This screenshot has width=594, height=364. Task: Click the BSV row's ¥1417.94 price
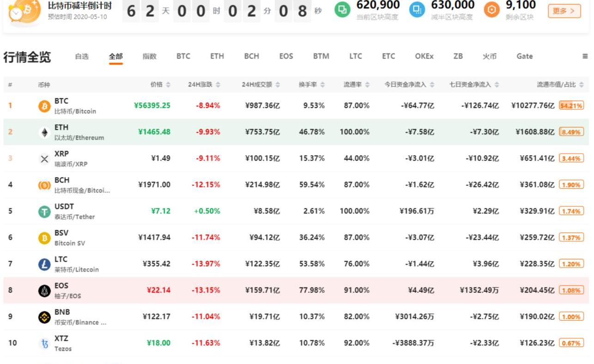(x=154, y=238)
